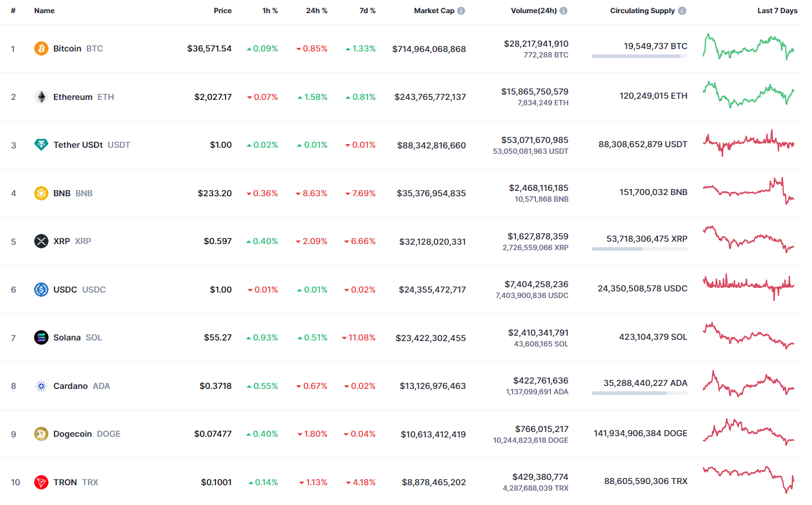Sort by the 7d % column header

[368, 11]
